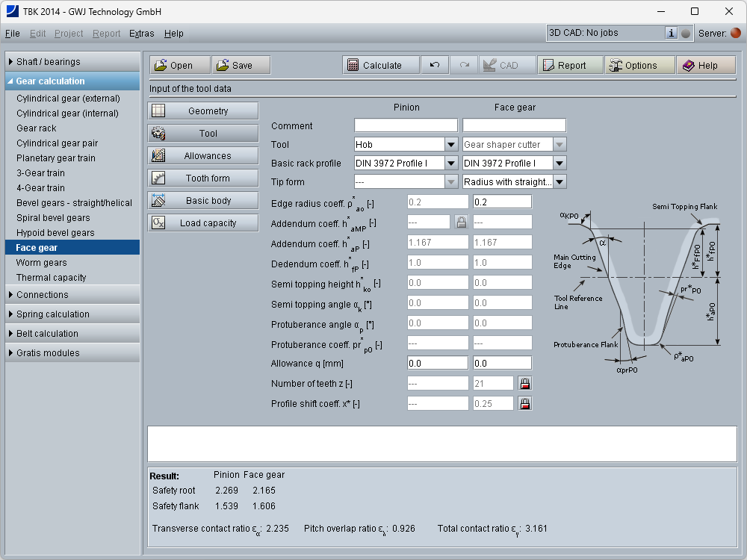
Task: Toggle the Profile shift coefficient lock
Action: [x=525, y=403]
